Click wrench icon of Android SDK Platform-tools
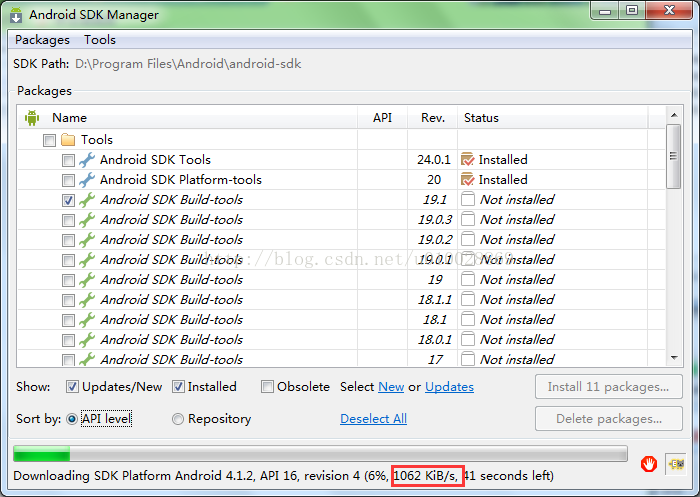Image resolution: width=700 pixels, height=497 pixels. click(x=87, y=180)
